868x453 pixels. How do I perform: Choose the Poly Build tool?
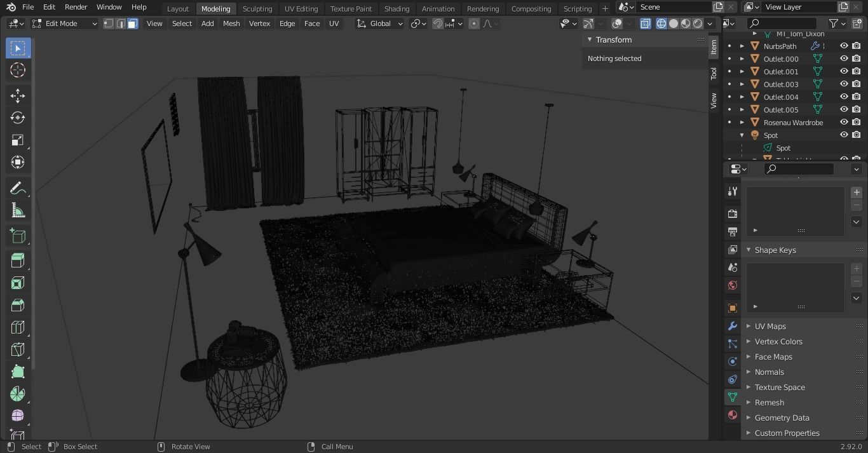[18, 372]
